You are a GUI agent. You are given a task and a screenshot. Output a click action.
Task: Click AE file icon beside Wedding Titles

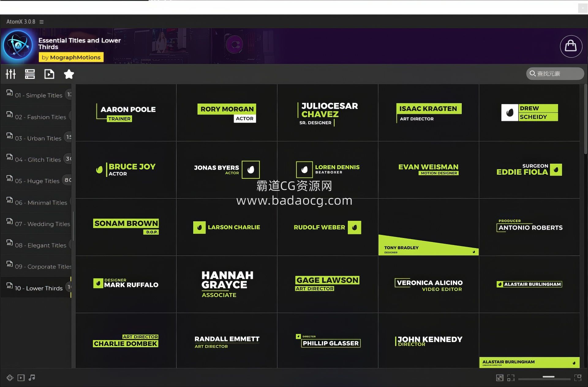9,221
